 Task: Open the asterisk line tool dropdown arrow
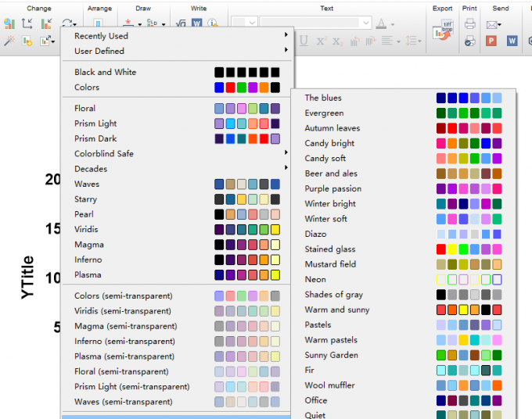coord(140,24)
